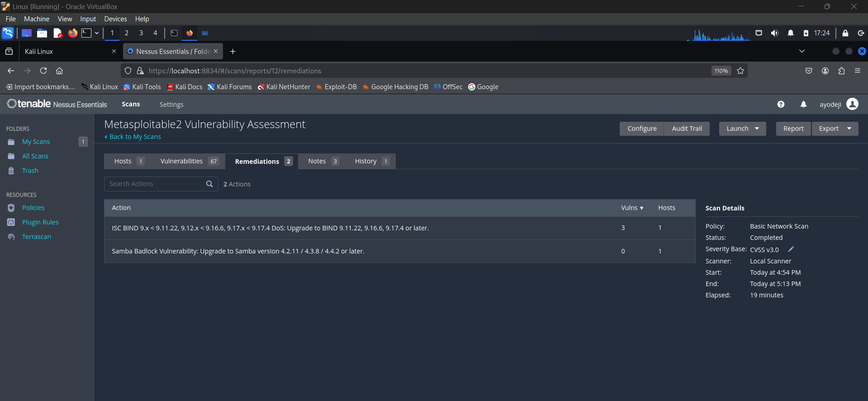Switch to the Notes tab
Image resolution: width=868 pixels, height=401 pixels.
tap(323, 161)
